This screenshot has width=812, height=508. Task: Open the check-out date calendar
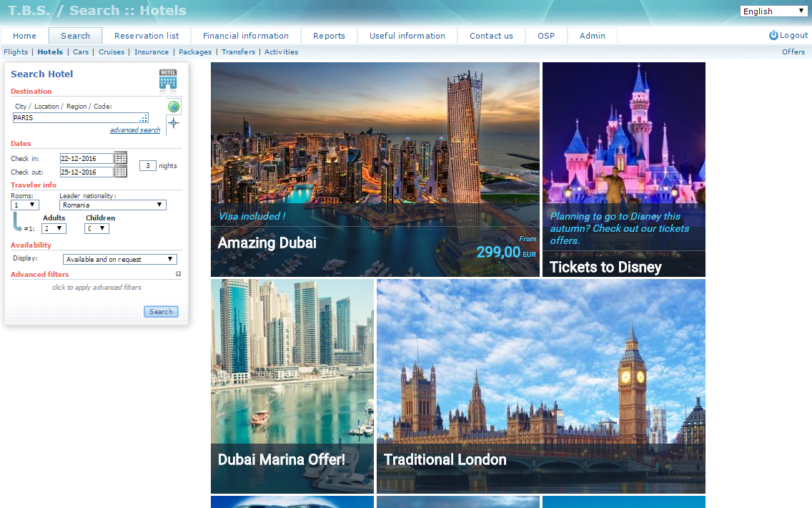pos(121,172)
